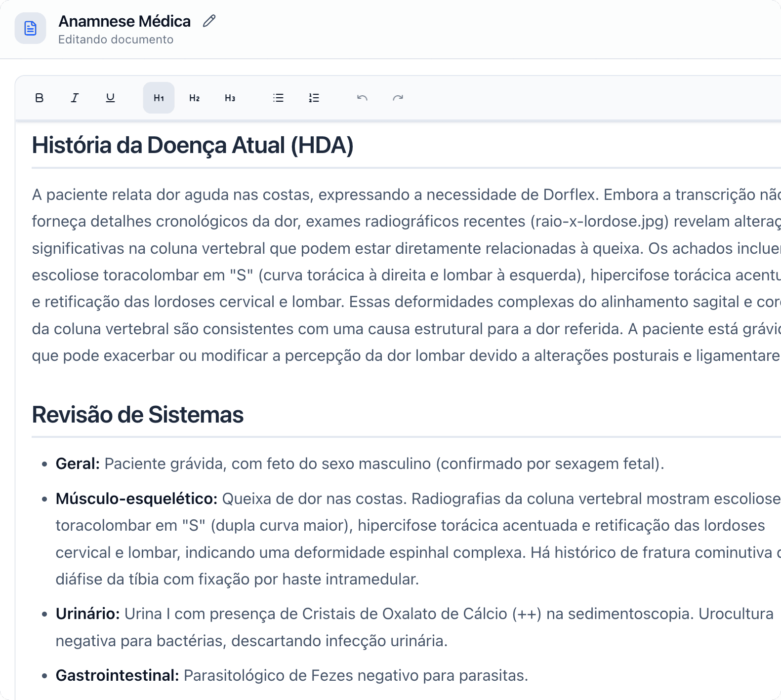
Task: Edit title with the pencil icon
Action: click(x=209, y=21)
